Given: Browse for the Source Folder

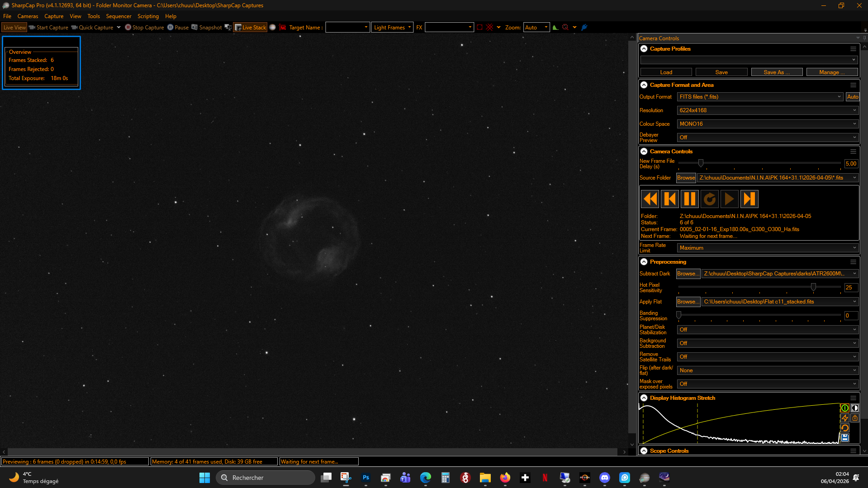Looking at the screenshot, I should tap(686, 178).
